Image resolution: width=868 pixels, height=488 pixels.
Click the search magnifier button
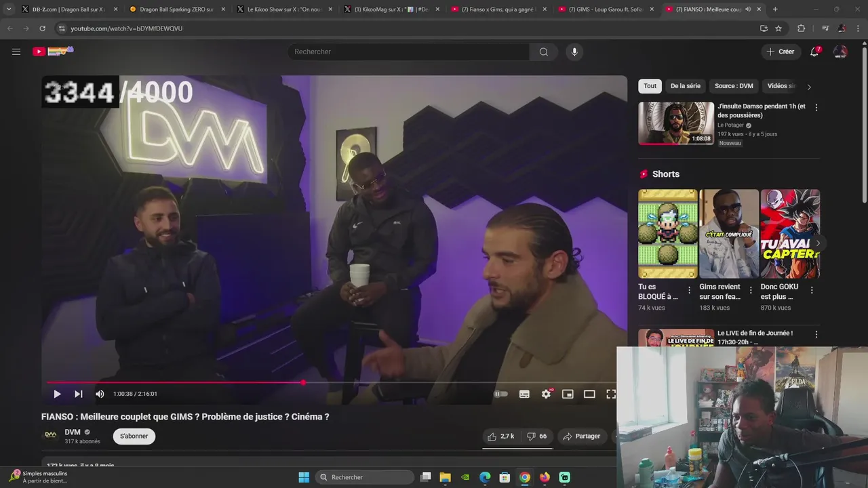(x=543, y=52)
